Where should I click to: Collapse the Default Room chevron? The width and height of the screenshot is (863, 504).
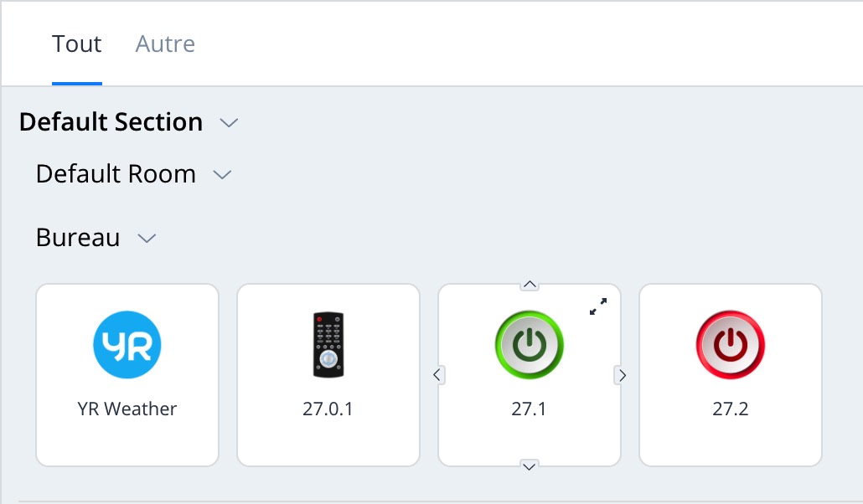pos(222,175)
